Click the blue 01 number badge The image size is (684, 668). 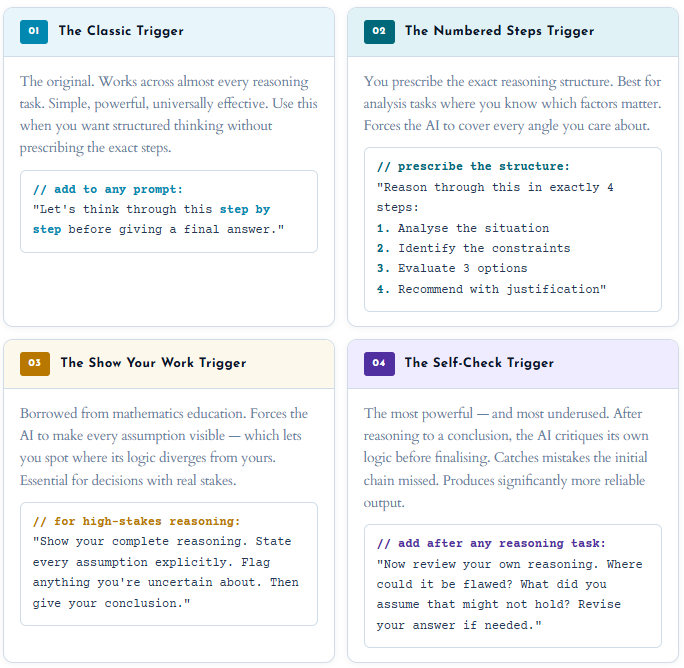[34, 31]
